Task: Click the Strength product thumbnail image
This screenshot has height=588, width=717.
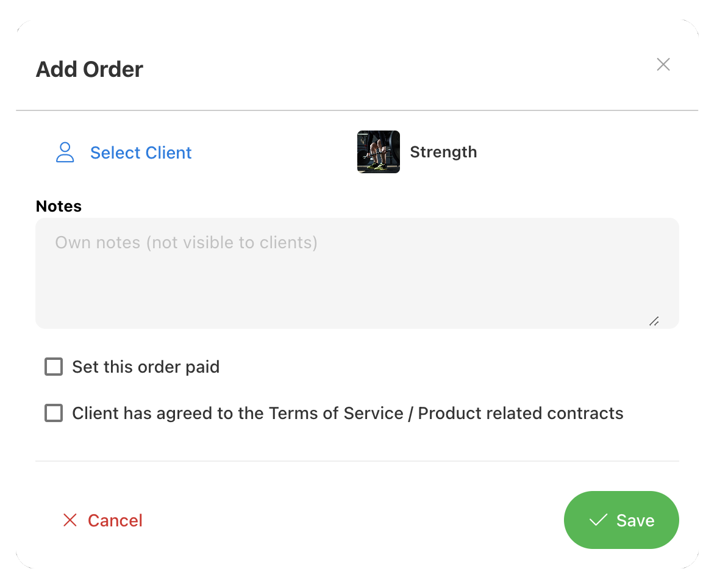Action: coord(379,152)
